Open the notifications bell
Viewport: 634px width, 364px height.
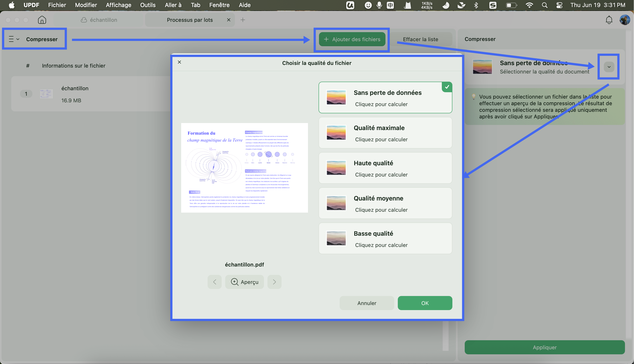click(x=609, y=20)
